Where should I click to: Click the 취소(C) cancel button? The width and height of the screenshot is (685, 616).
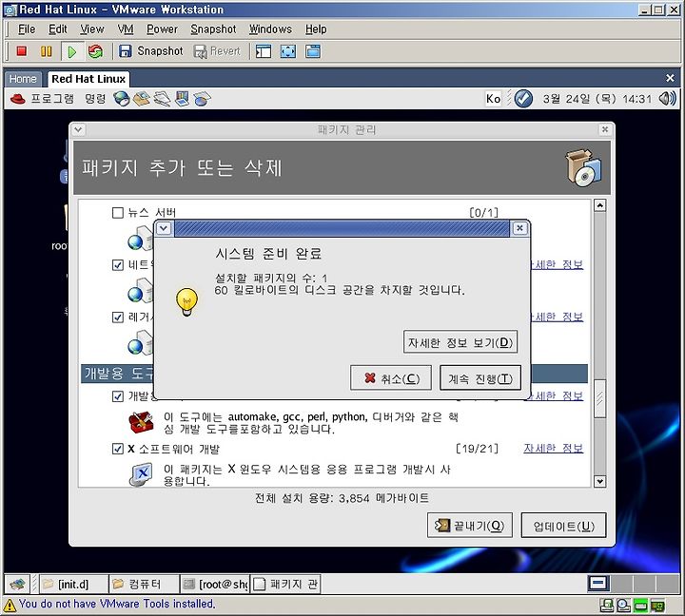tap(391, 378)
